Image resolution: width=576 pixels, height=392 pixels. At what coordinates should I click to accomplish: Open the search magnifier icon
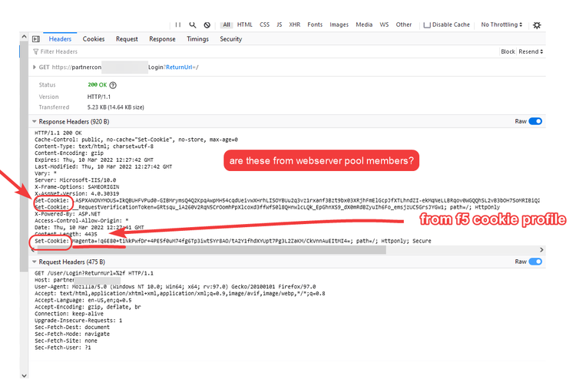[193, 25]
